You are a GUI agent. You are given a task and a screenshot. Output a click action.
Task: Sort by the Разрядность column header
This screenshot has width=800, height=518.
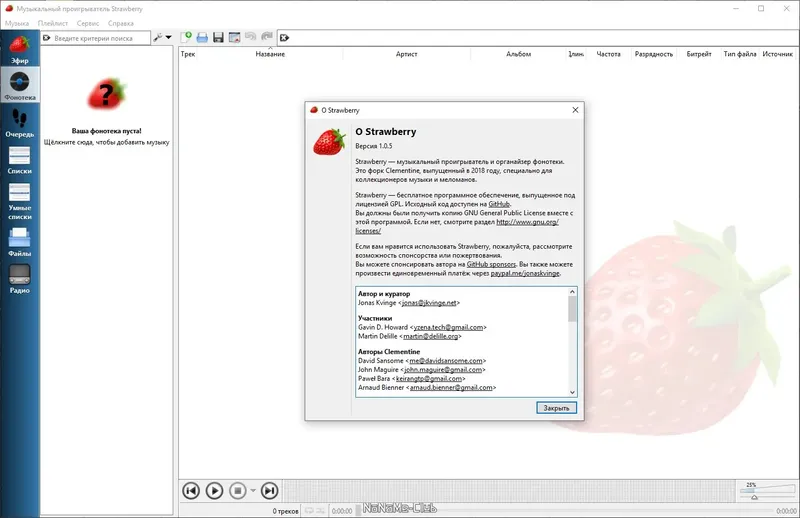654,54
